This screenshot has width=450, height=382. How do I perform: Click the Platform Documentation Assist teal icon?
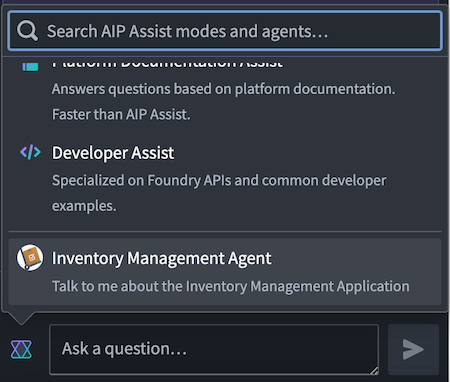(30, 66)
